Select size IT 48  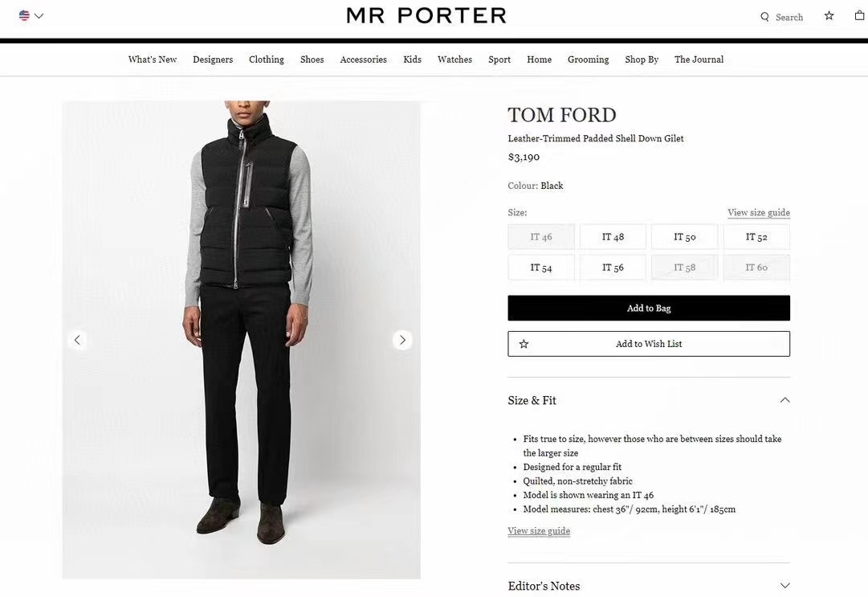coord(613,237)
